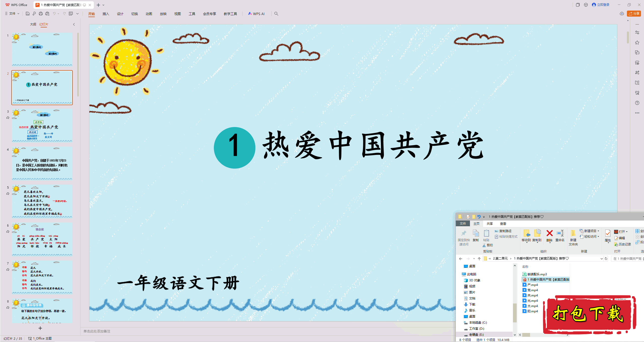
Task: Select 光.mp4 file in Explorer
Action: [x=530, y=301]
